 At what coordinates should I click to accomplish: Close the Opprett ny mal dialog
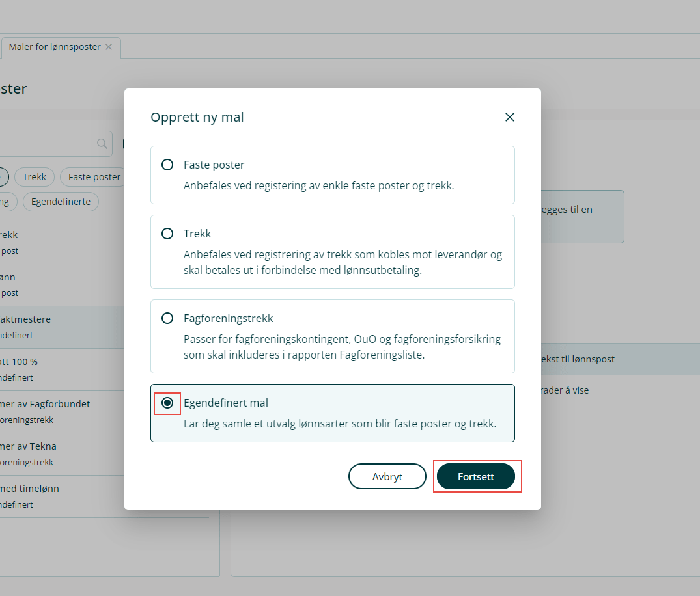coord(509,117)
